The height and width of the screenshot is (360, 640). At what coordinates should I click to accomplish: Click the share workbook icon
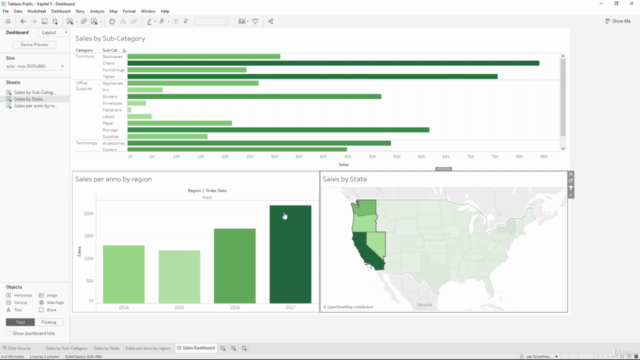[x=271, y=21]
